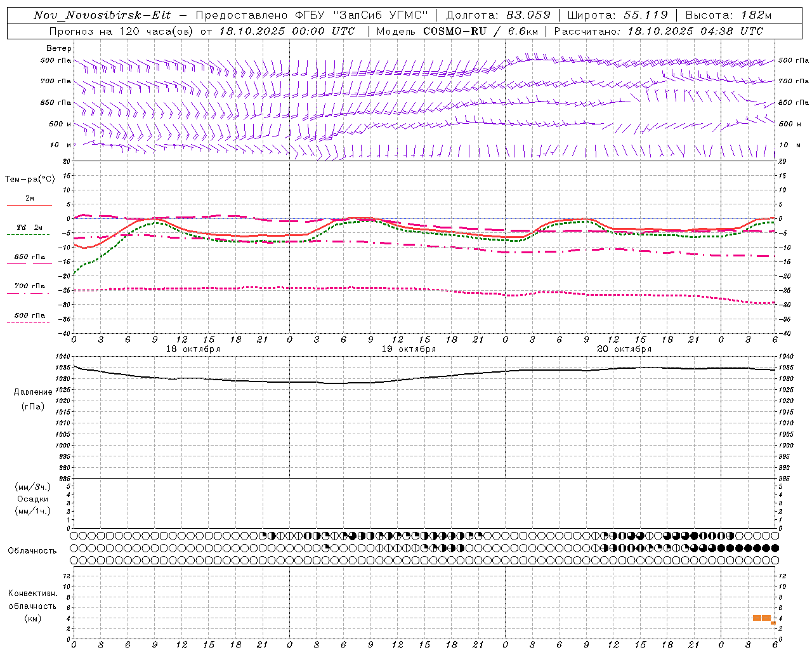This screenshot has height=650, width=812.
Task: Click the elevation text "Высота: 182м"
Action: pos(728,15)
